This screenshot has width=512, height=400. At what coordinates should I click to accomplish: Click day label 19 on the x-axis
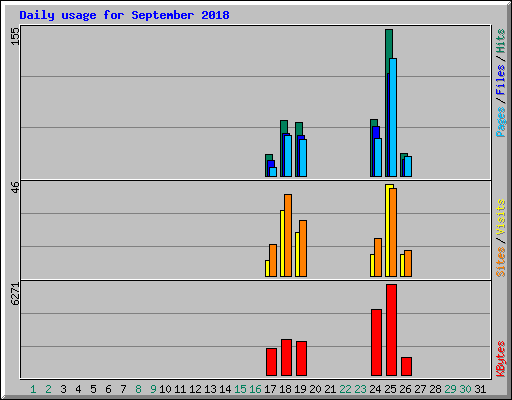[300, 389]
